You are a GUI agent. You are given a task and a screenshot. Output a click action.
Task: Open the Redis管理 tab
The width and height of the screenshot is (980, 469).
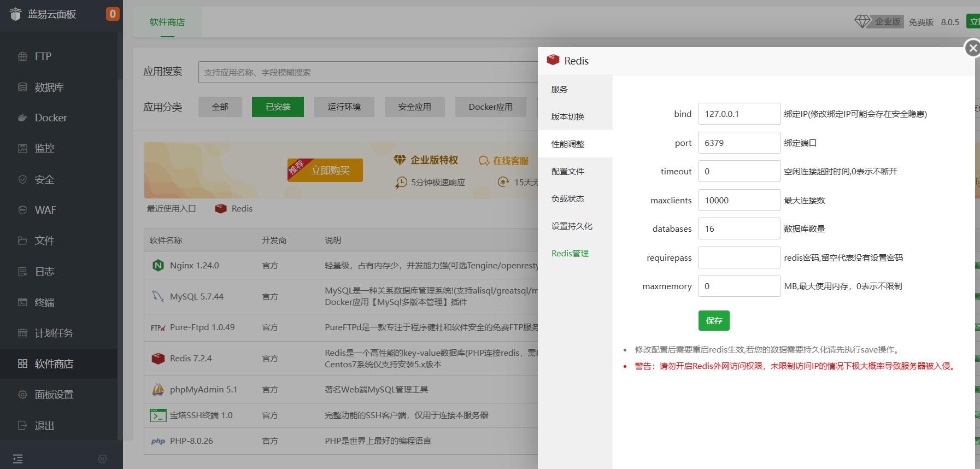coord(575,253)
